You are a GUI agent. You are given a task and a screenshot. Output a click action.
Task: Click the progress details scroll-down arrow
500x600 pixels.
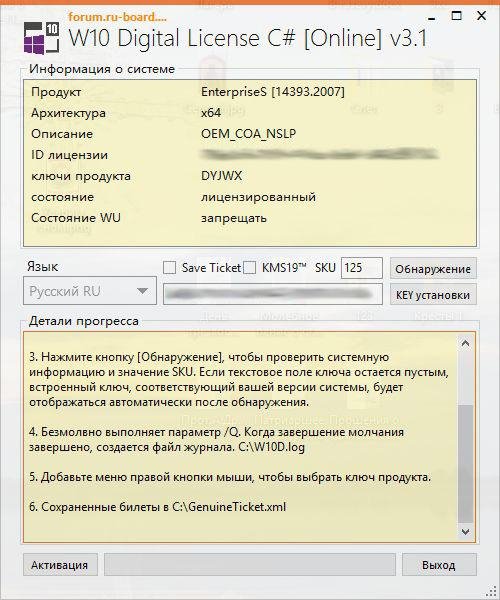coord(465,531)
